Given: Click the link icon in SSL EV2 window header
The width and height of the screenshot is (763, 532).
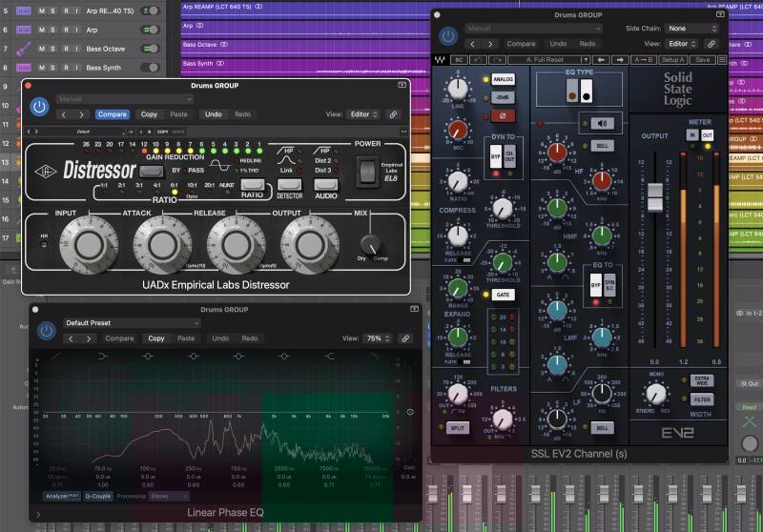Looking at the screenshot, I should click(711, 44).
